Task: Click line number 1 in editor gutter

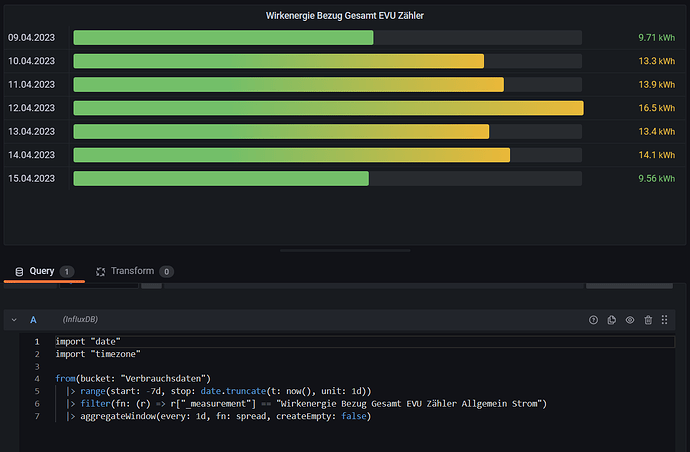Action: click(37, 342)
